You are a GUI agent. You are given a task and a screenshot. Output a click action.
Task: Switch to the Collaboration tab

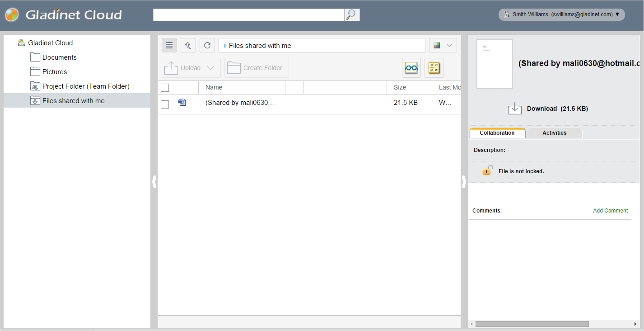497,133
